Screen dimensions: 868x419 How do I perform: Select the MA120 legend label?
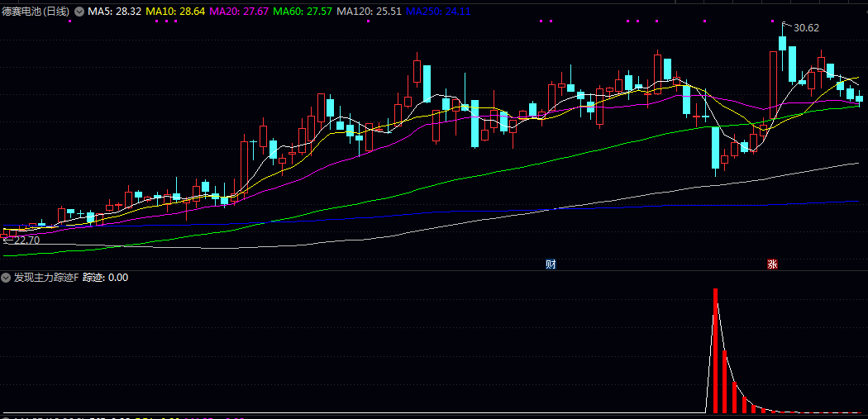[364, 12]
